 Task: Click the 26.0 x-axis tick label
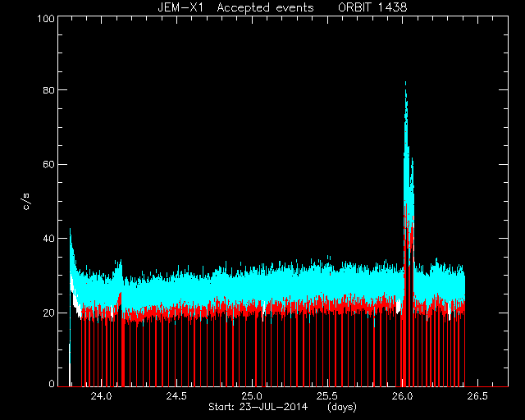[x=402, y=396]
